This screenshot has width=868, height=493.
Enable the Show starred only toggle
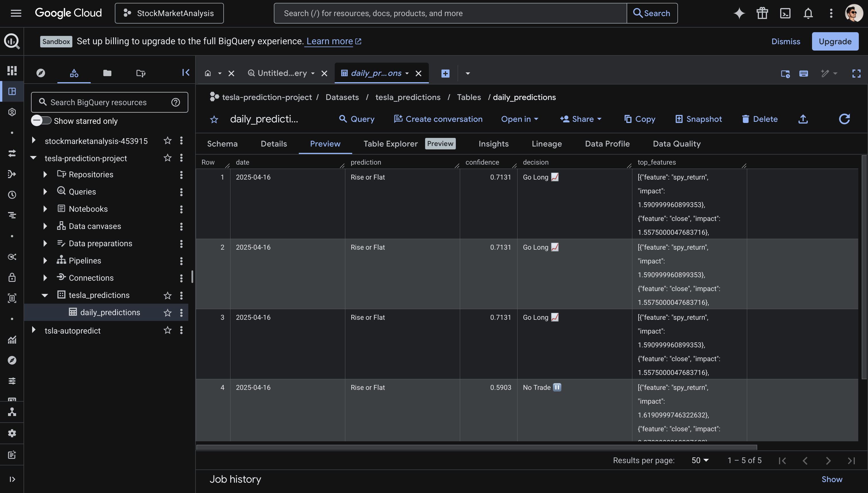(41, 121)
